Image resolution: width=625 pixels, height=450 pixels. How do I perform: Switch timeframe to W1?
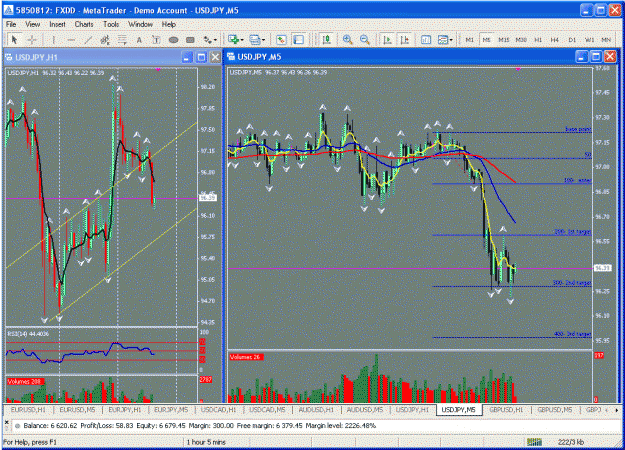[x=589, y=40]
